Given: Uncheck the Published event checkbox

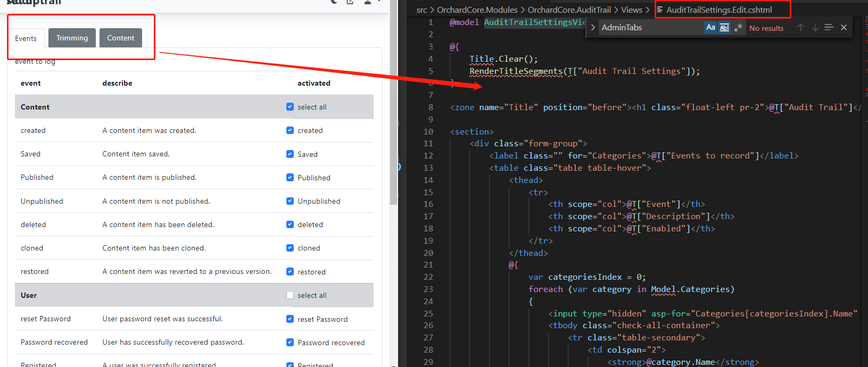Looking at the screenshot, I should [x=290, y=177].
